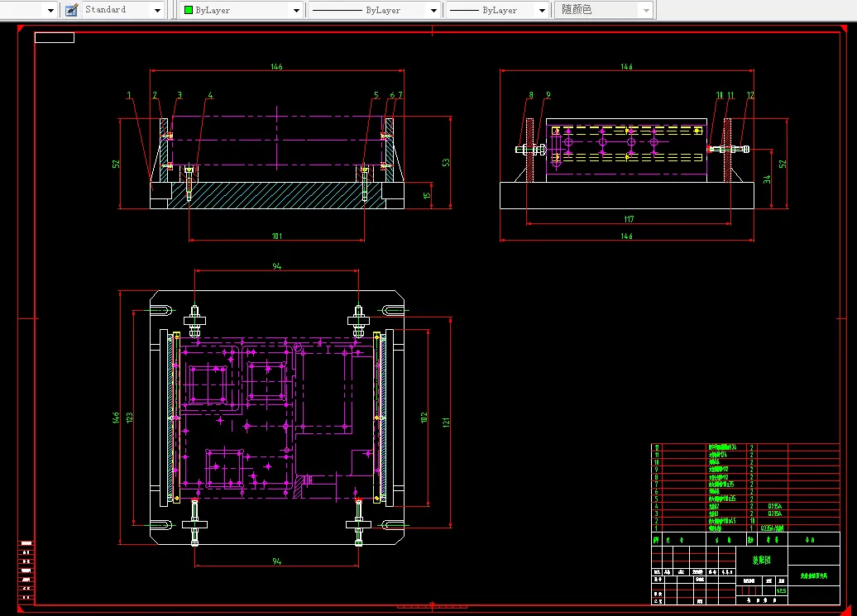Select the hatched base plate in the front view
This screenshot has height=616, width=857.
tap(276, 195)
